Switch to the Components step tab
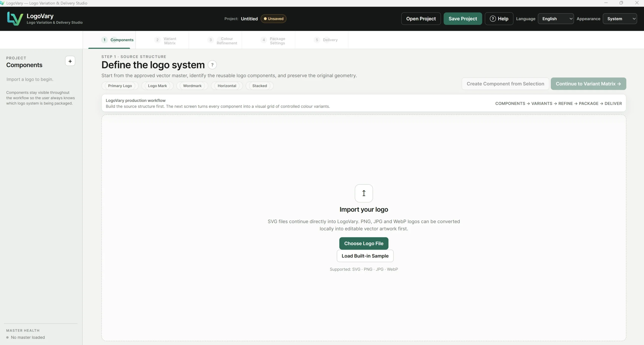Screen dimensions: 644x345 pyautogui.click(x=109, y=40)
